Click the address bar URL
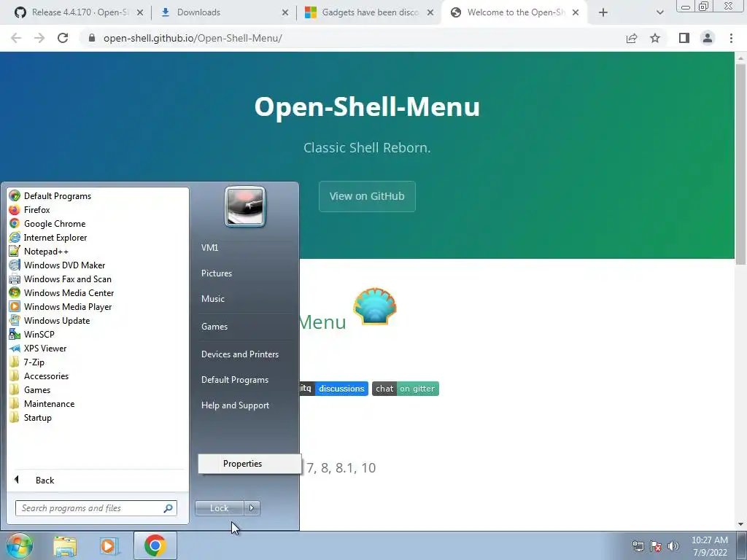 click(193, 38)
